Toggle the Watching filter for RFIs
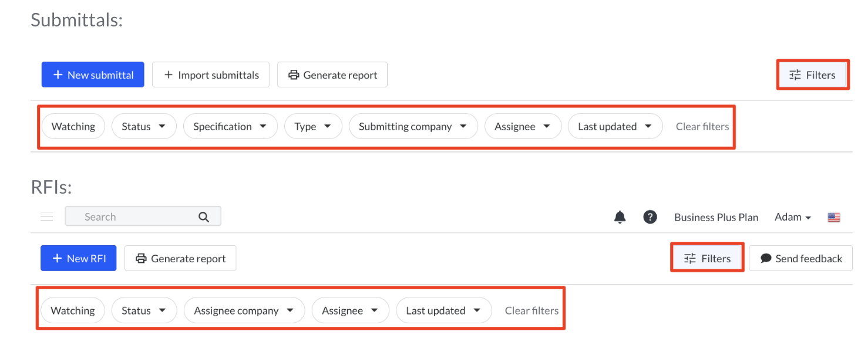 point(73,310)
